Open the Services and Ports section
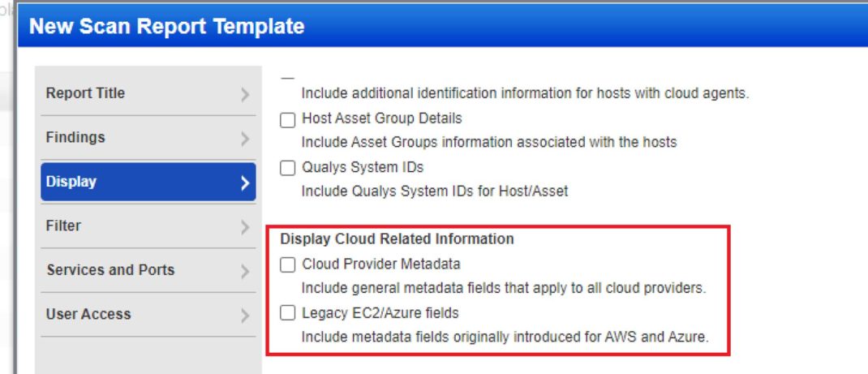 148,270
